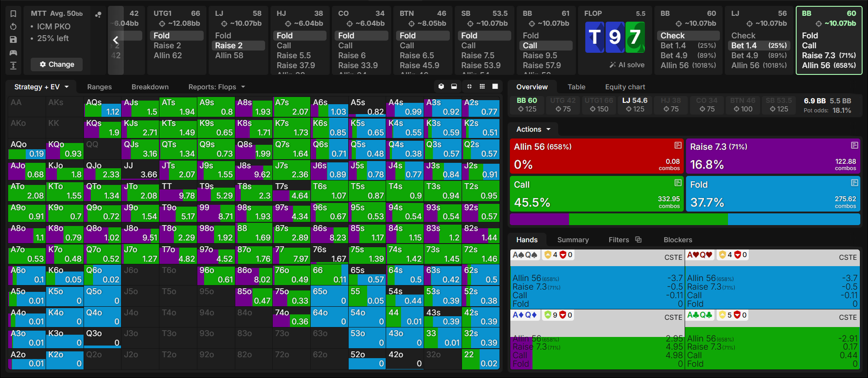Open the Strategy + EV dropdown
This screenshot has width=868, height=378.
click(41, 87)
